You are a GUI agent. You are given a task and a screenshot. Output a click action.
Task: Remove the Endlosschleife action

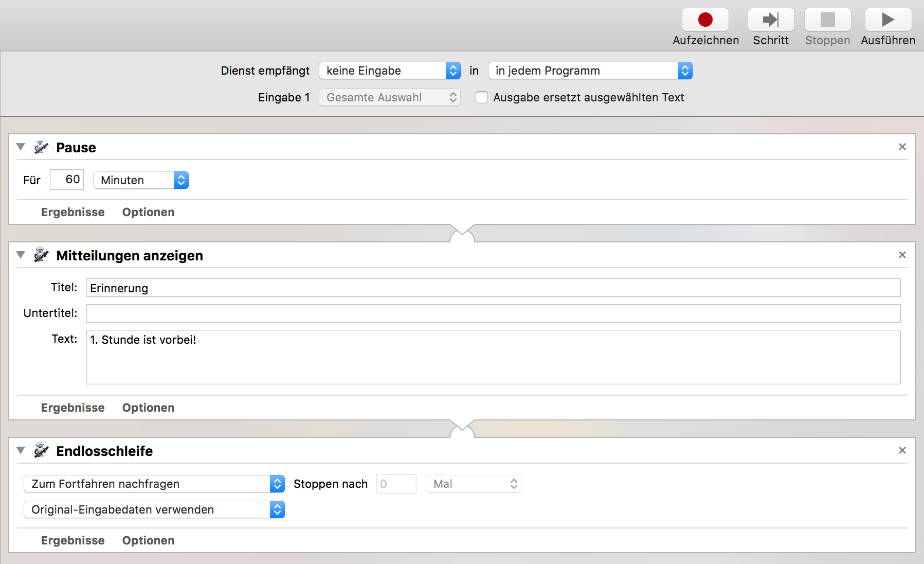pyautogui.click(x=902, y=450)
